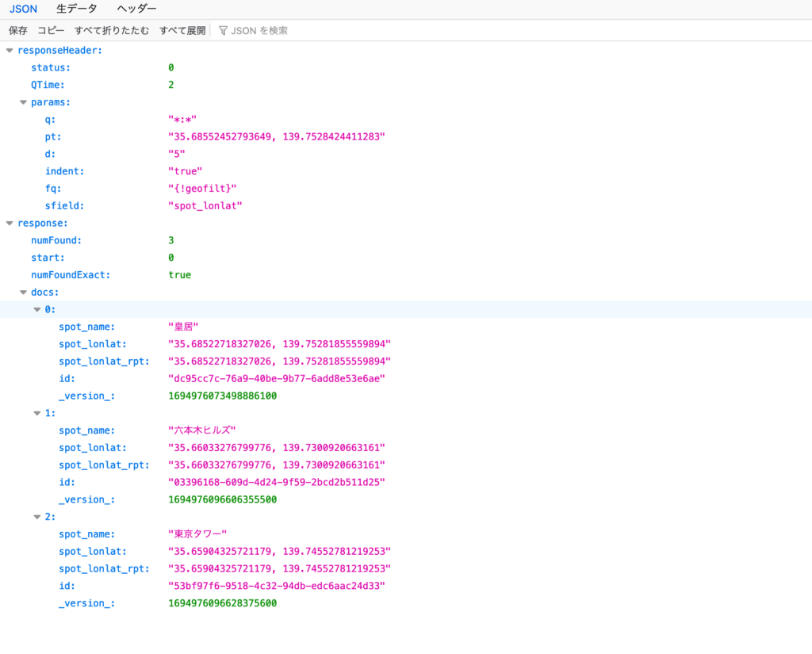Screen dimensions: 812x654
Task: Select the start key
Action: tap(48, 258)
